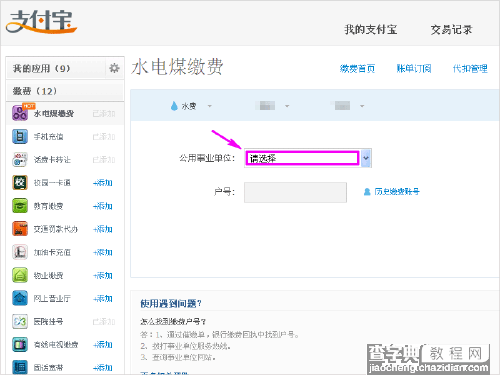Add the 网上营业厅 app via 添加
Viewport: 500px width, 375px height.
coord(103,298)
